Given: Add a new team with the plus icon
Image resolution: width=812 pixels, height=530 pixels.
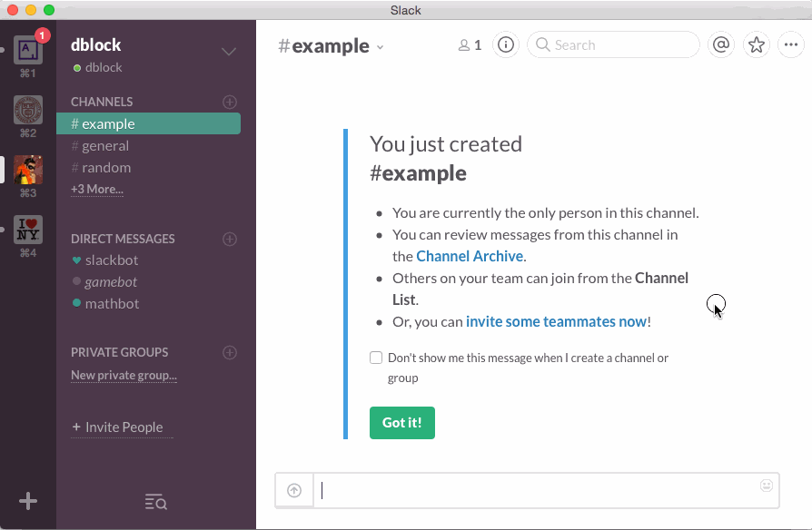Looking at the screenshot, I should 28,500.
